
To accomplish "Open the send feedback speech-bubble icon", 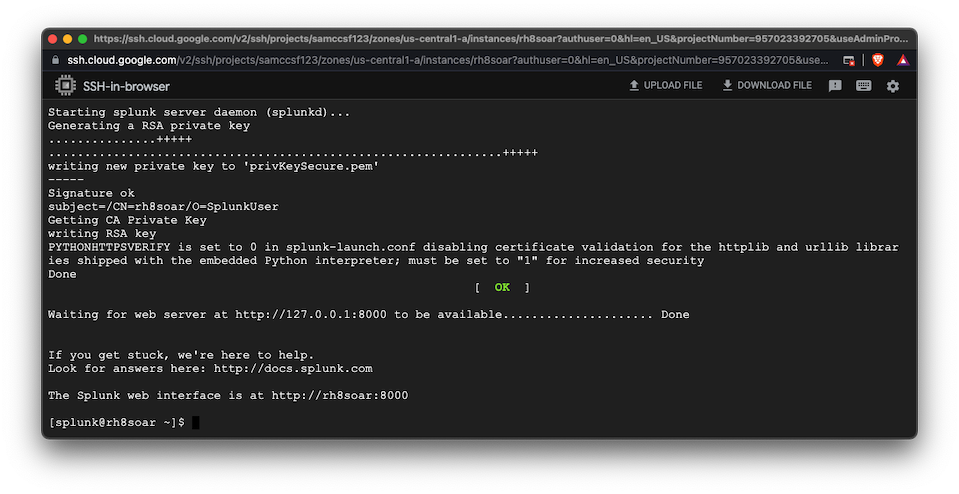I will pyautogui.click(x=835, y=86).
